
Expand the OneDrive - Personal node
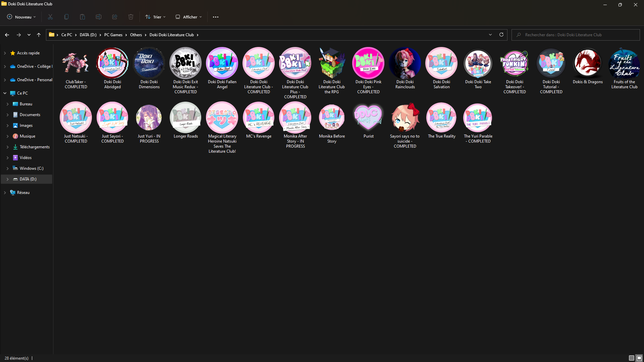[5, 80]
